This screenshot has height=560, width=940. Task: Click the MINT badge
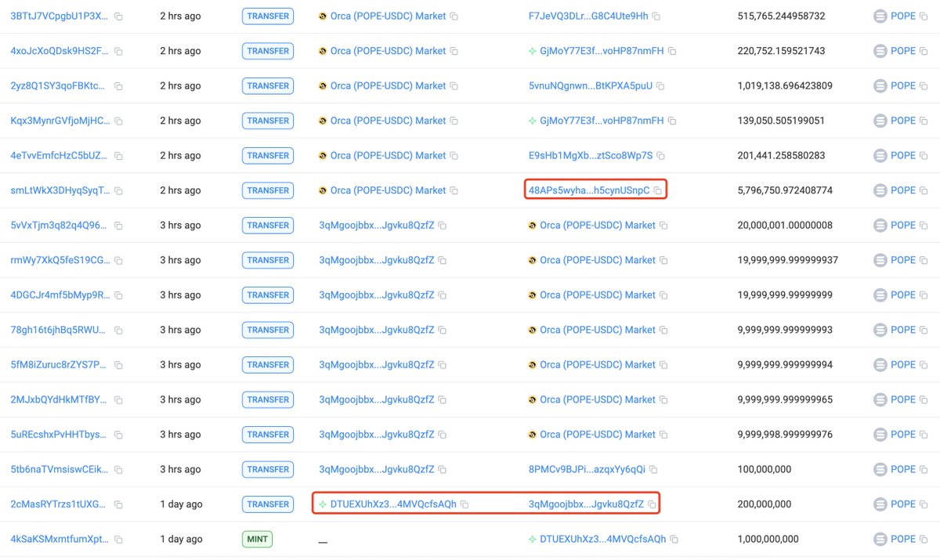(257, 539)
